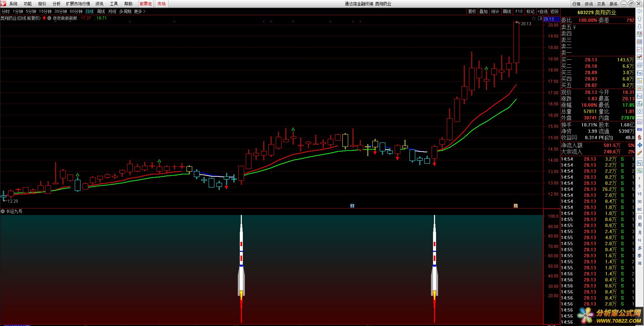
Task: Switch to 分时 chart period
Action: click(x=6, y=11)
